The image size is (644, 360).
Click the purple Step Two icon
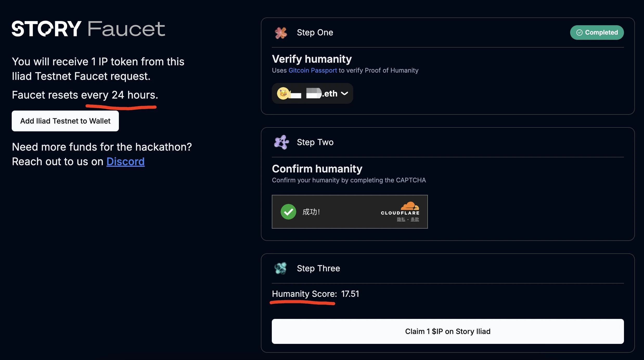(x=281, y=142)
